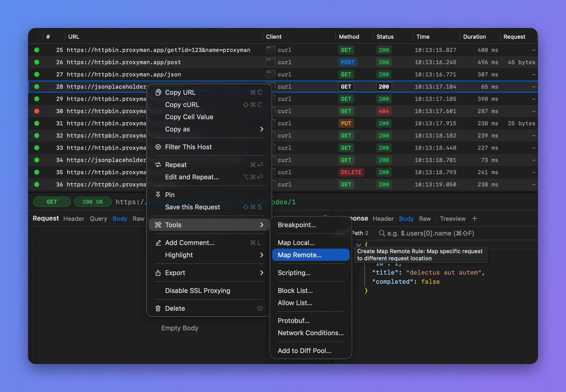566x392 pixels.
Task: Select Breakpoint… in Tools submenu
Action: (x=311, y=225)
